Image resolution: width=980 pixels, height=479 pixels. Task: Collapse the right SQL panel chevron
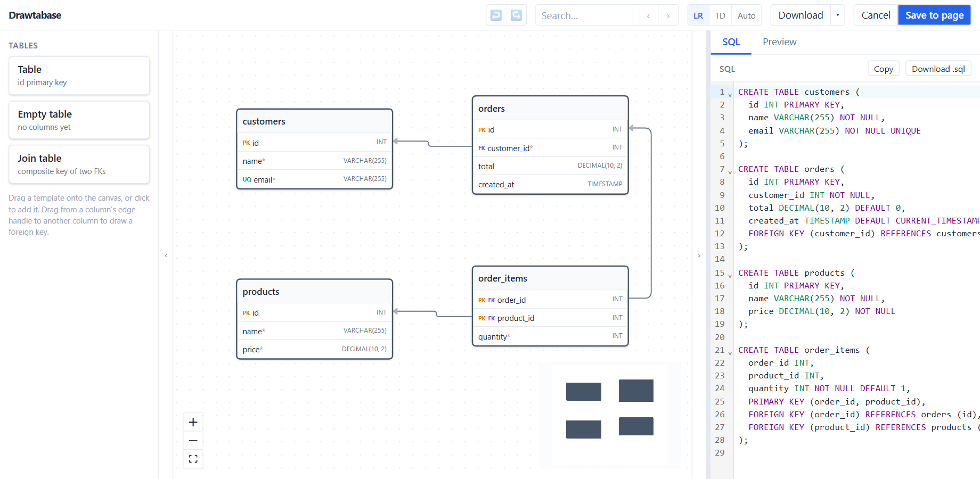(x=699, y=256)
